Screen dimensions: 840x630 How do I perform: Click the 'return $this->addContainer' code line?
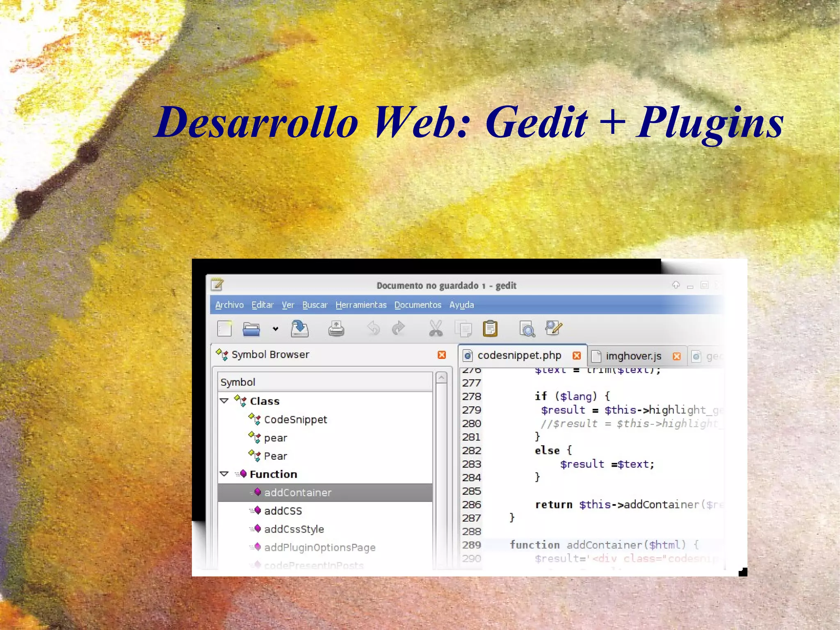coord(629,504)
